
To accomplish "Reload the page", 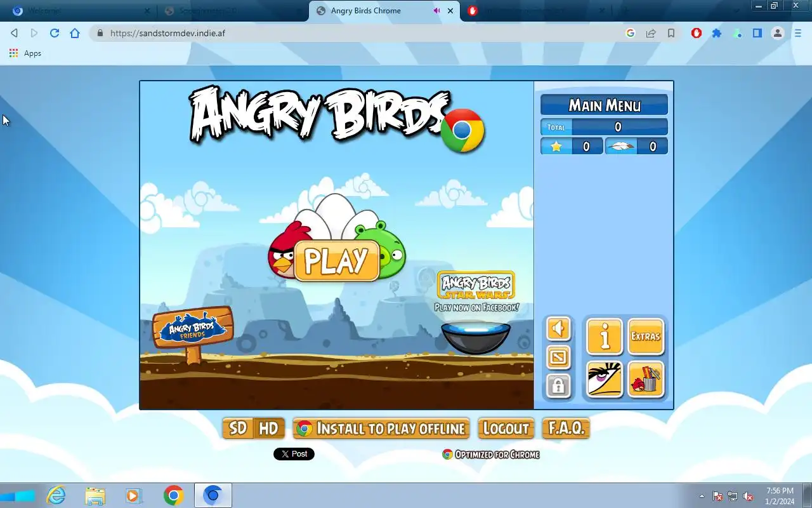I will (55, 33).
